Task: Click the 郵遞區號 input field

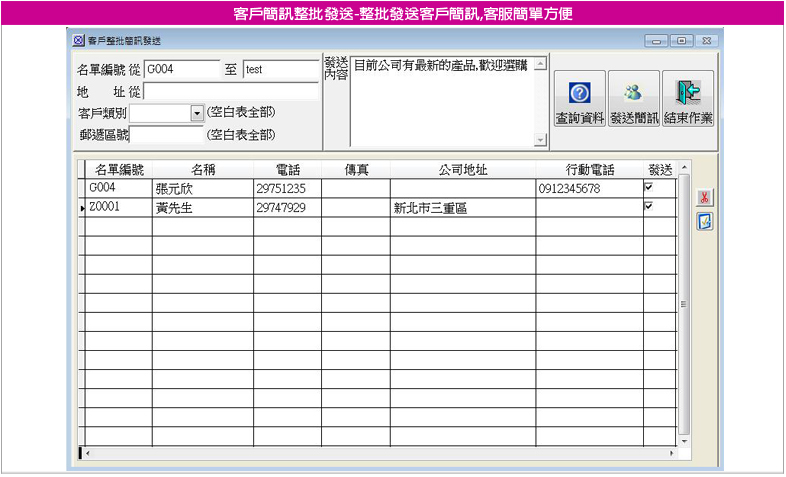Action: pyautogui.click(x=167, y=135)
